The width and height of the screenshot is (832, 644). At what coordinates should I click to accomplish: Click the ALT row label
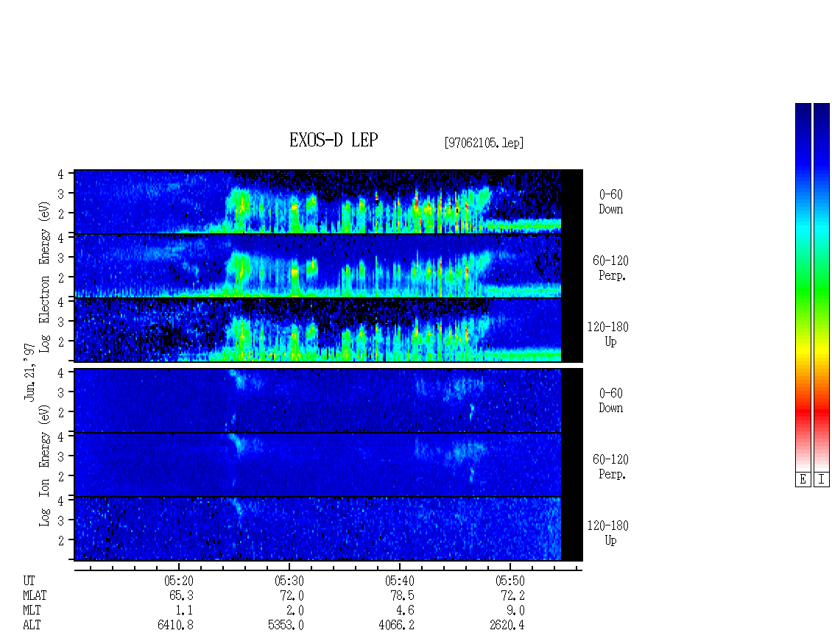(32, 626)
